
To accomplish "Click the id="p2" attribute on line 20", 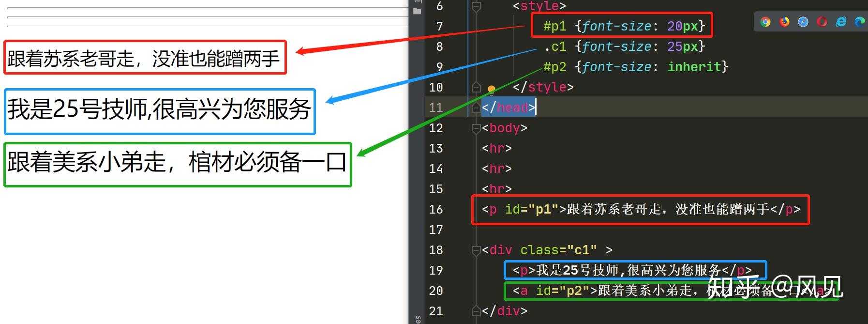I will pyautogui.click(x=563, y=291).
